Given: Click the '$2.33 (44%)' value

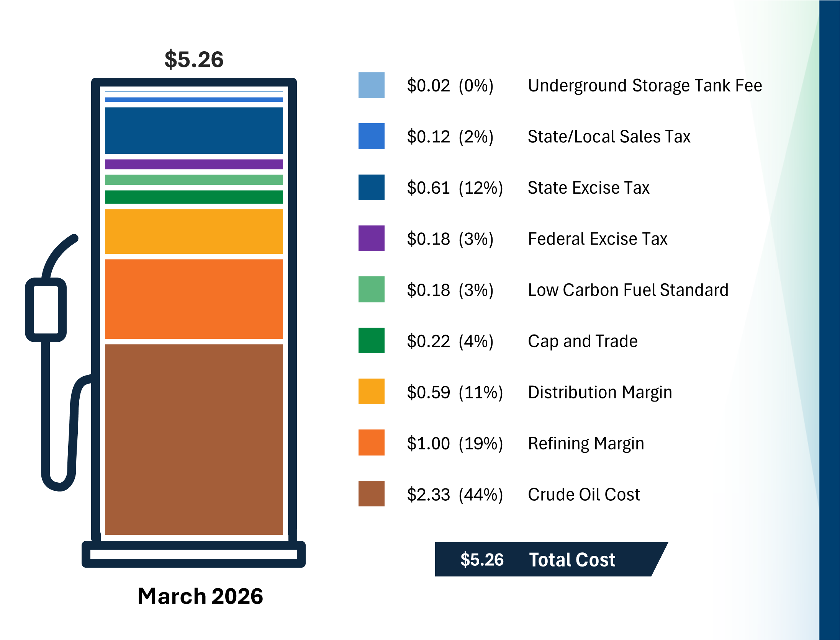Looking at the screenshot, I should pyautogui.click(x=455, y=495).
